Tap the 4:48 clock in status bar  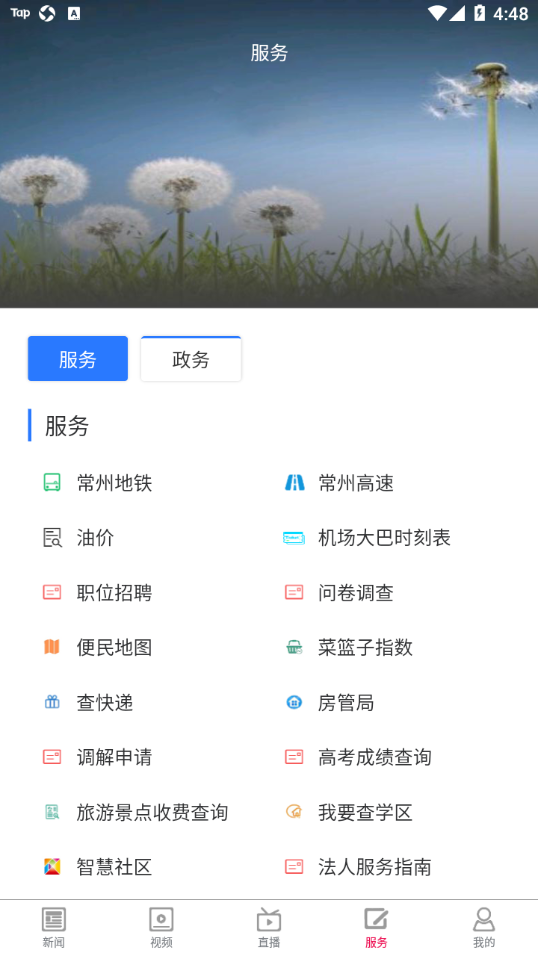pos(511,13)
